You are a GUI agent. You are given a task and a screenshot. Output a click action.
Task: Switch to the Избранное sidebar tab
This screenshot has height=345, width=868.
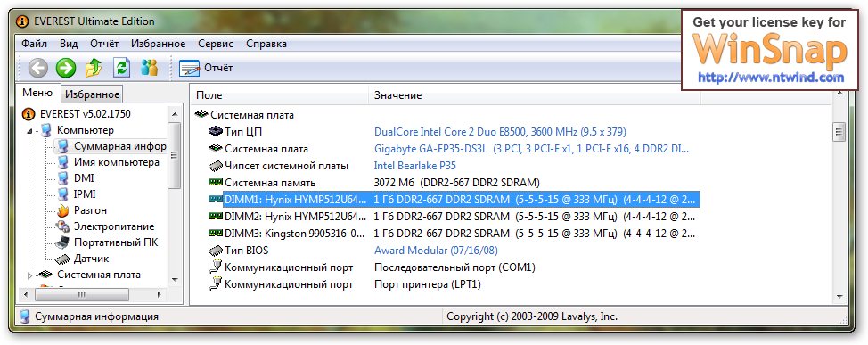click(93, 94)
